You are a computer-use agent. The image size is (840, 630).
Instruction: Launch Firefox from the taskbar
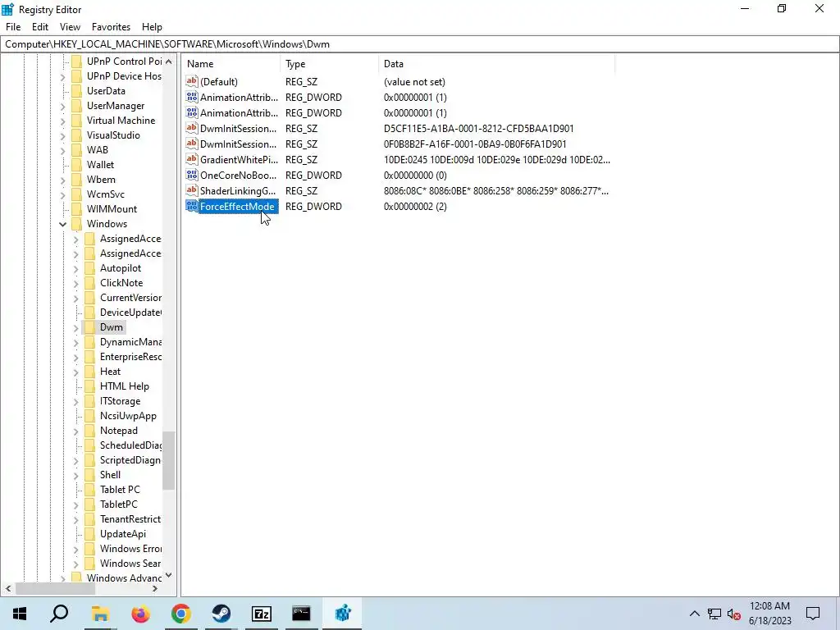point(141,614)
